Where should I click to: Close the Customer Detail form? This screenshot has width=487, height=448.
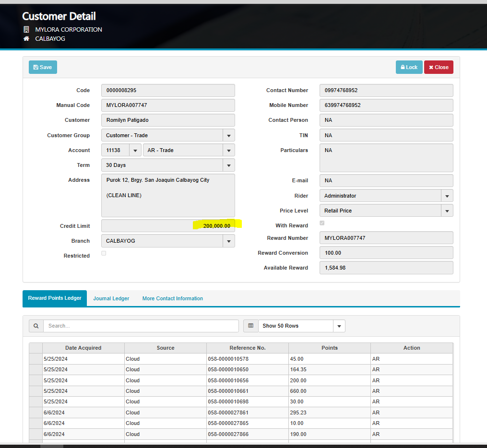point(438,67)
